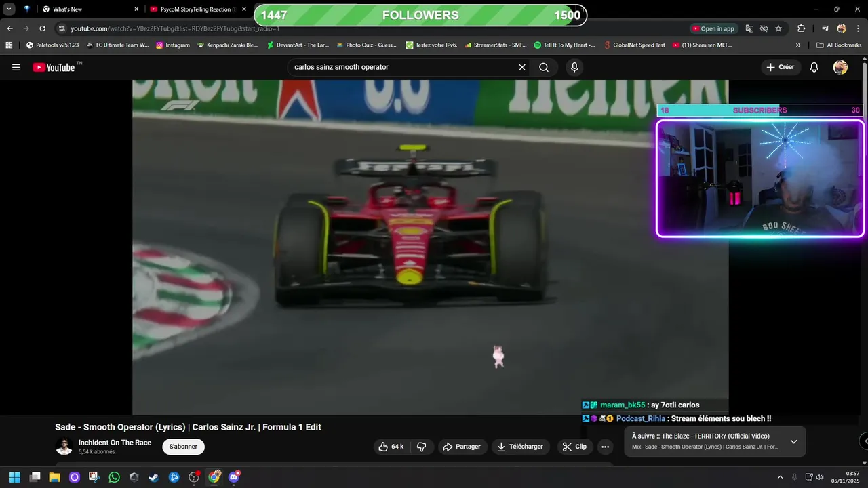Screen dimensions: 868x488
Task: Open the Extensions puzzle icon
Action: (802, 28)
